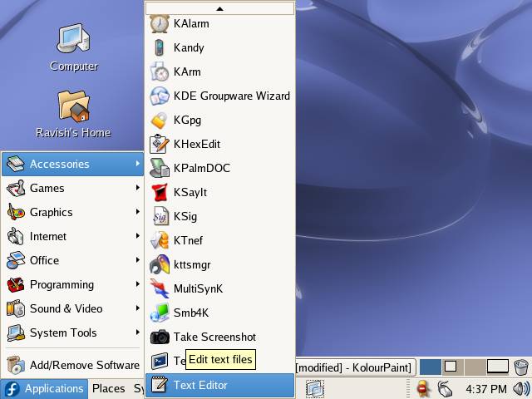Open the Trash icon in the panel
Image resolution: width=532 pixels, height=399 pixels.
click(521, 367)
